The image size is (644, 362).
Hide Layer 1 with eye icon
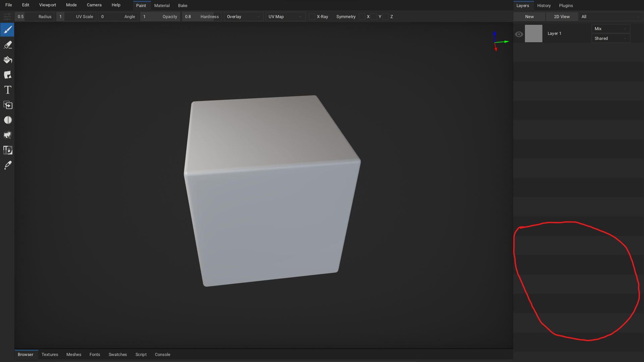pos(519,34)
